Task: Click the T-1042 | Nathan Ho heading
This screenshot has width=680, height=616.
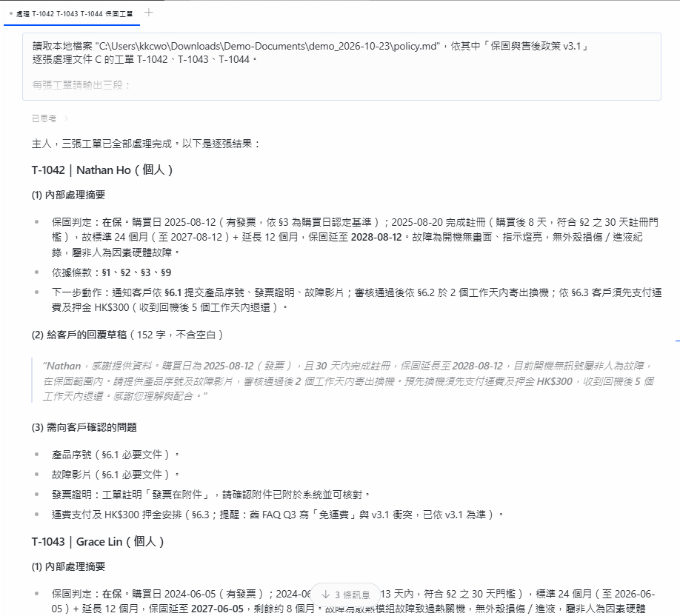Action: click(x=102, y=170)
